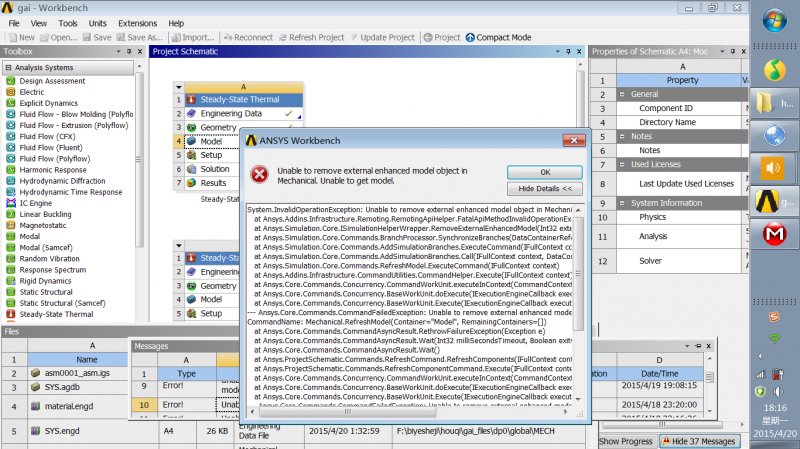Viewport: 800px width, 449px height.
Task: Click asm0001_asm.igs in Files panel
Action: coord(77,373)
